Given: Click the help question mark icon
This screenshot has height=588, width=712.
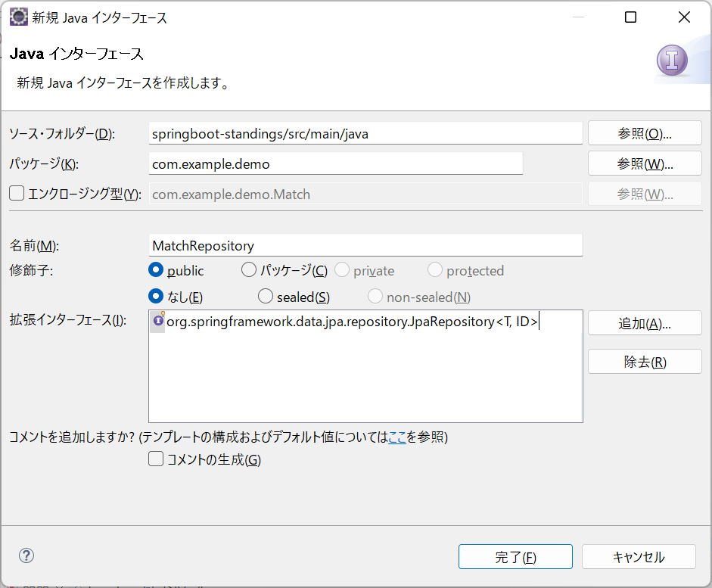Looking at the screenshot, I should coord(26,555).
